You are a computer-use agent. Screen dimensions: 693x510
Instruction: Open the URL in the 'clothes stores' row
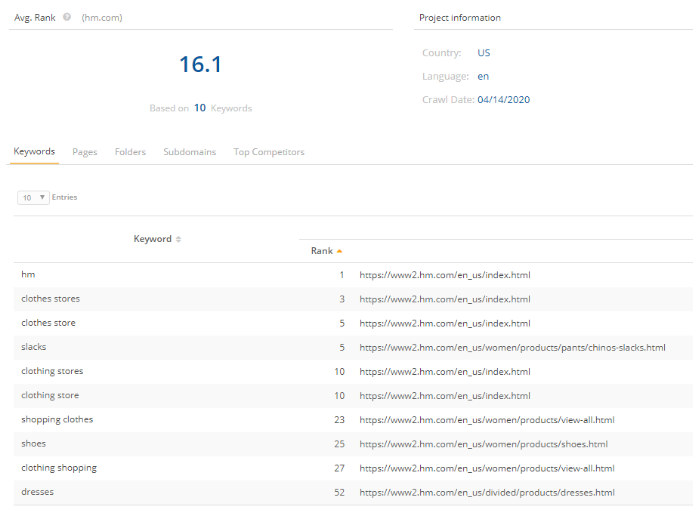tap(445, 299)
